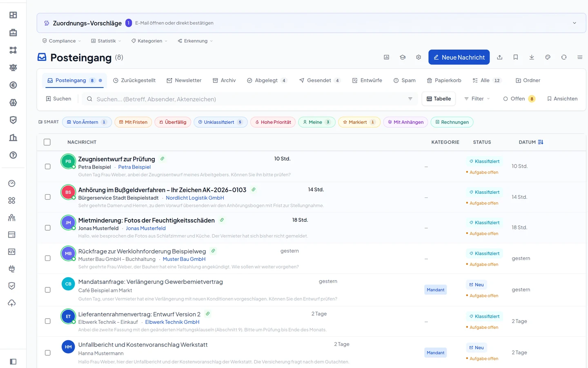588x368 pixels.
Task: Open the dashboard layout icon in sidebar
Action: click(13, 15)
